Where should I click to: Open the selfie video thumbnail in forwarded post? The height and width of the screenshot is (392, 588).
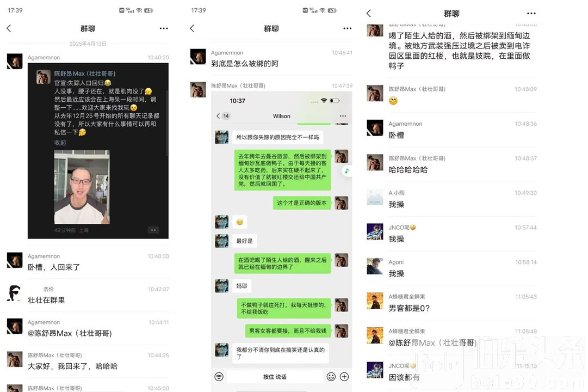click(x=82, y=187)
